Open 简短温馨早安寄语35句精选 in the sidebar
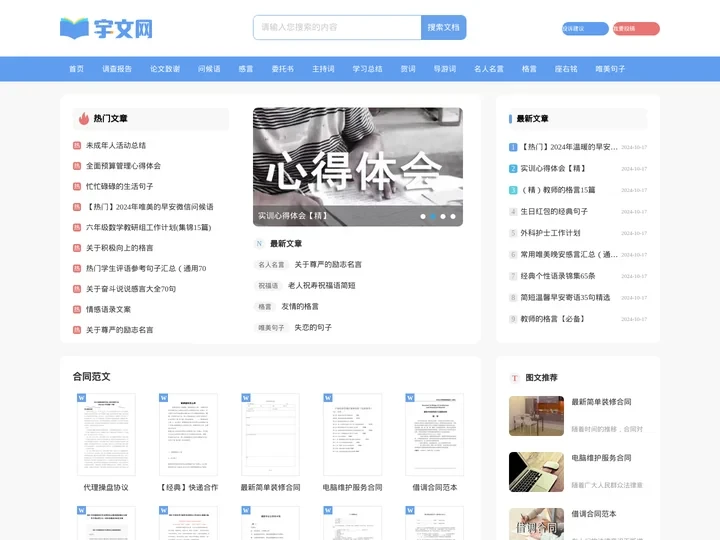Viewport: 720px width, 540px height. tap(565, 298)
